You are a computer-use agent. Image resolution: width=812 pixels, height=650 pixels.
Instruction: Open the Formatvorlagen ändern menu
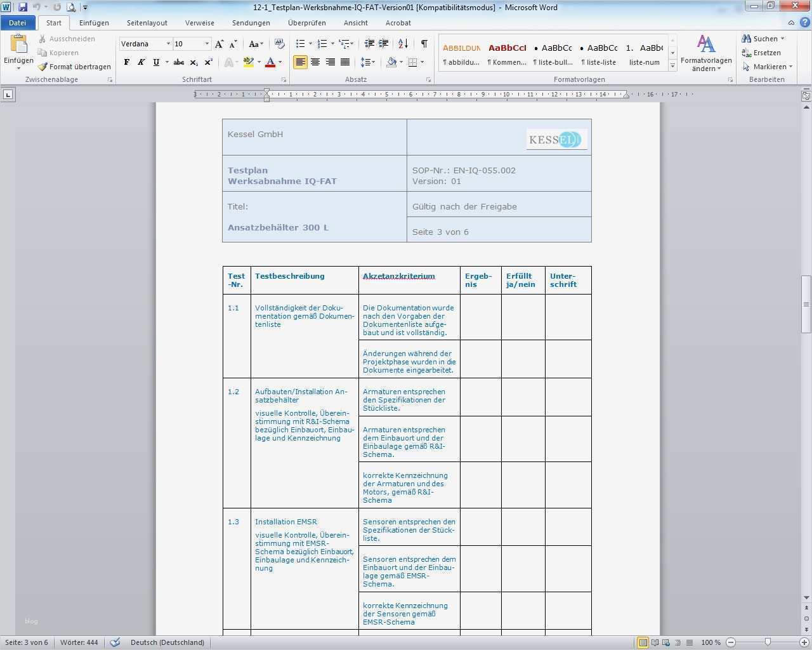[x=706, y=53]
